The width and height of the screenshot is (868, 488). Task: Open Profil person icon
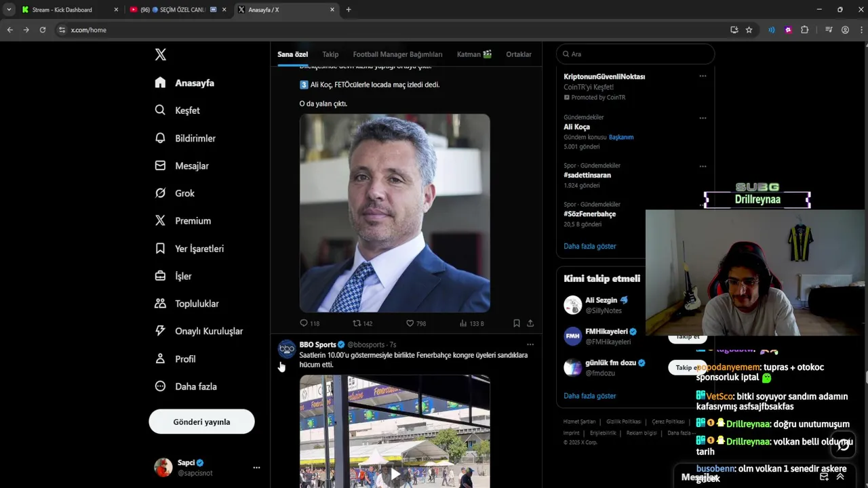(x=160, y=359)
